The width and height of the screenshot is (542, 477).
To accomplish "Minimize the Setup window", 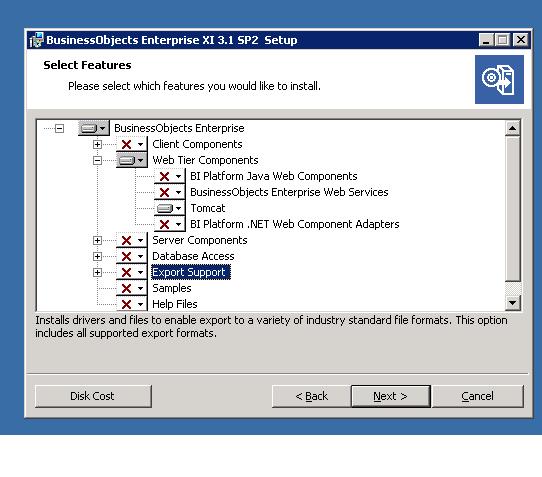I will (486, 40).
